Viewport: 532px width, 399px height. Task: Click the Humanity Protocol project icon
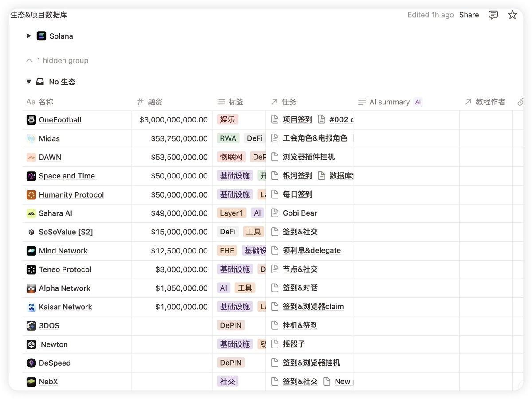point(31,194)
